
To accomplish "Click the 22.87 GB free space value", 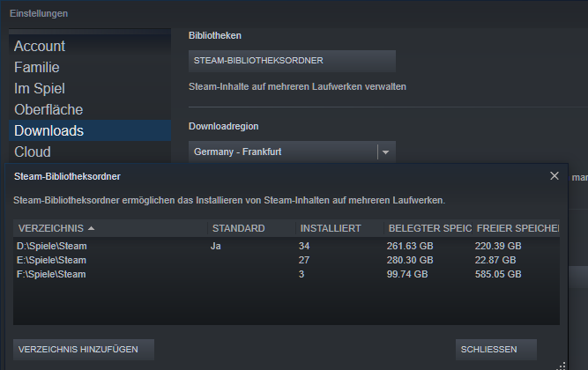I will tap(495, 260).
